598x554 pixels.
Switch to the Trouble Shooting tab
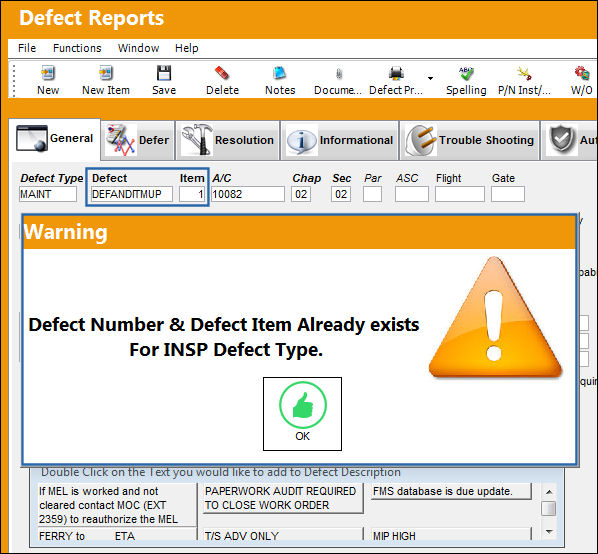(469, 140)
